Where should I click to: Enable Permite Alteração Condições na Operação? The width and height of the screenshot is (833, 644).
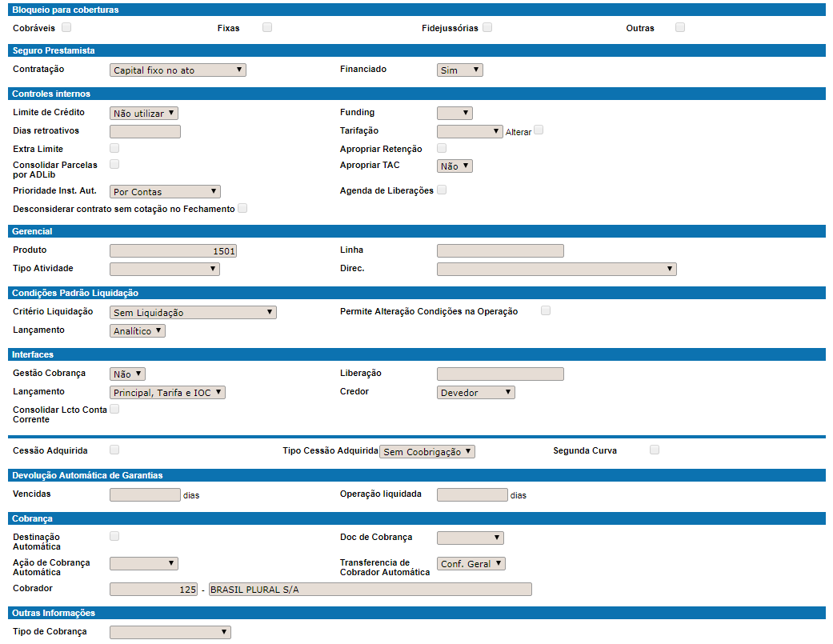546,310
